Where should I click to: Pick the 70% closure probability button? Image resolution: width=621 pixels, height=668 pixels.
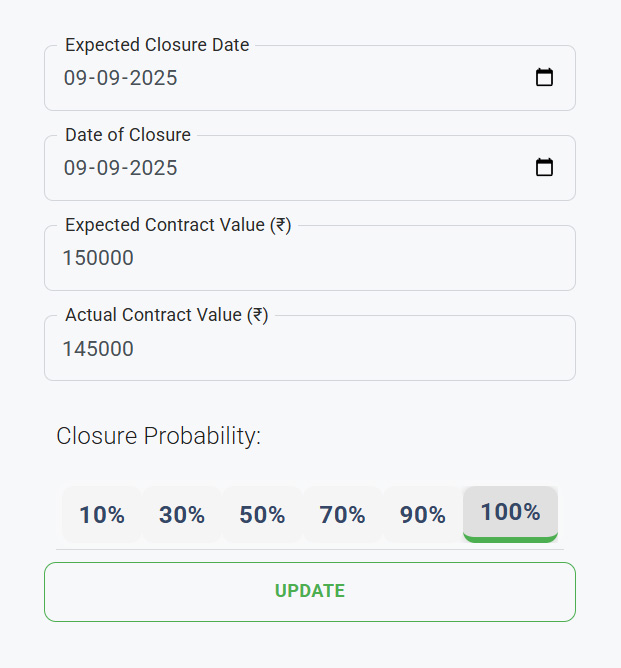(x=342, y=515)
